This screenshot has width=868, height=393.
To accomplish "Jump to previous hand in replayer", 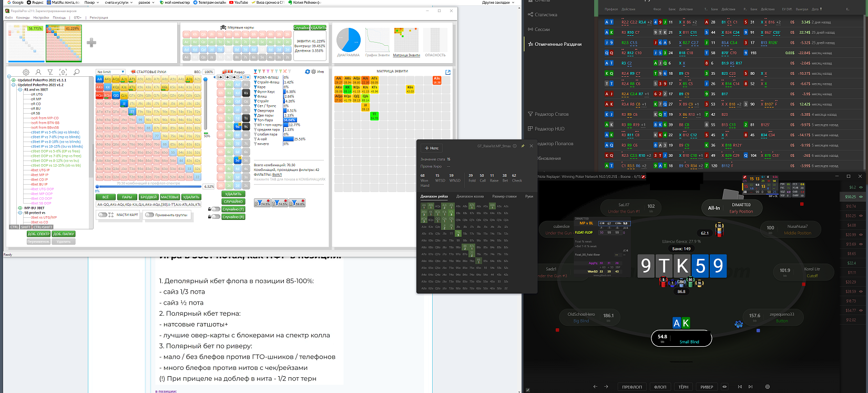I will pos(740,387).
